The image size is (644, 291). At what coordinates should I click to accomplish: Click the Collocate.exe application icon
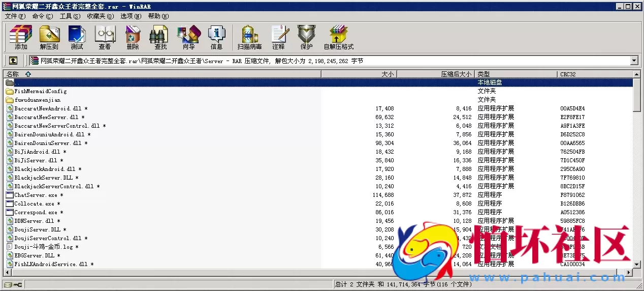coord(10,203)
